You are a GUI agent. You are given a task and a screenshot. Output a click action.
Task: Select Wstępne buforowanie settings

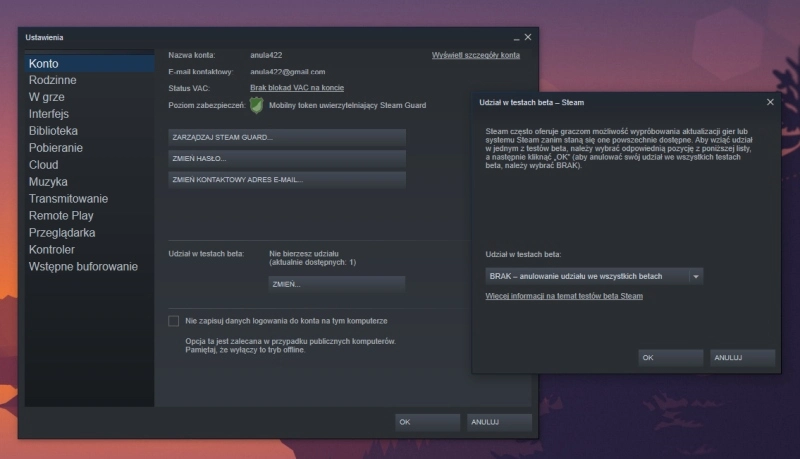pyautogui.click(x=83, y=267)
